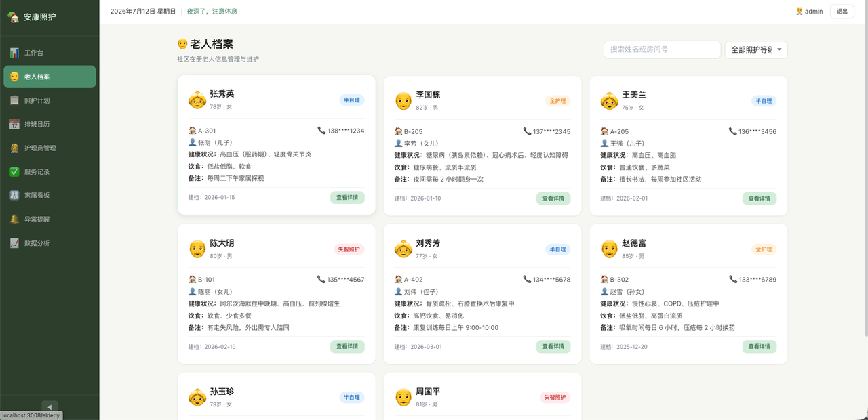The height and width of the screenshot is (420, 868).
Task: Click the 退出 logout button
Action: pyautogui.click(x=842, y=12)
